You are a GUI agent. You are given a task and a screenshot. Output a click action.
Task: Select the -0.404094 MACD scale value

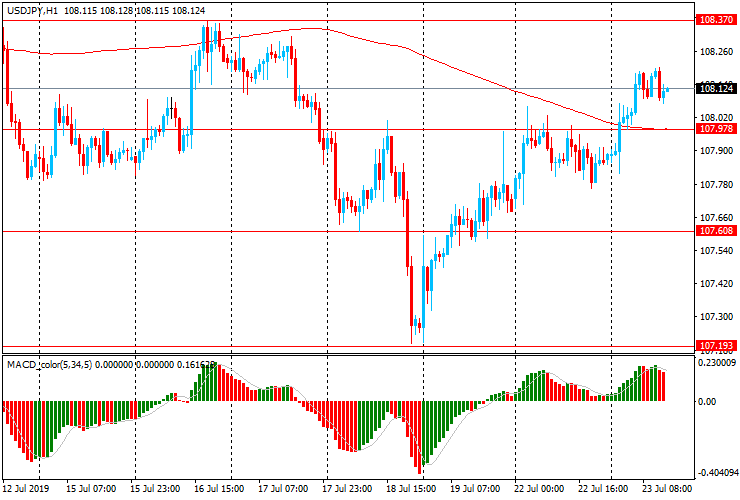pos(716,473)
